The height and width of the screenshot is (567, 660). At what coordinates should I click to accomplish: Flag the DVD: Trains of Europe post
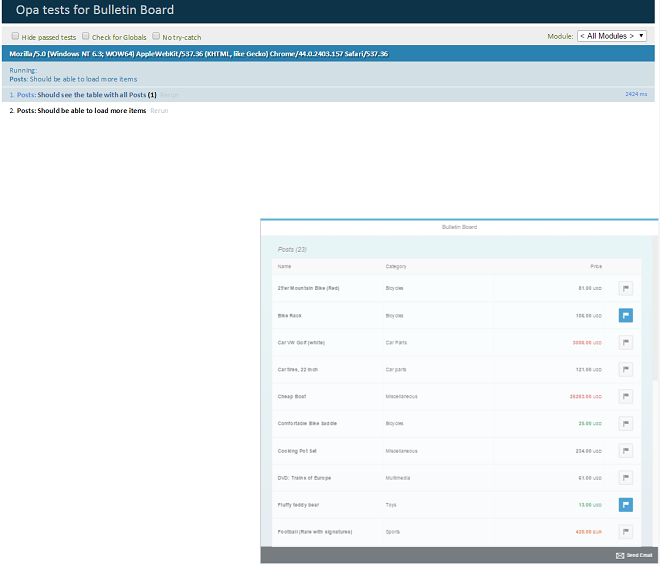tap(626, 478)
